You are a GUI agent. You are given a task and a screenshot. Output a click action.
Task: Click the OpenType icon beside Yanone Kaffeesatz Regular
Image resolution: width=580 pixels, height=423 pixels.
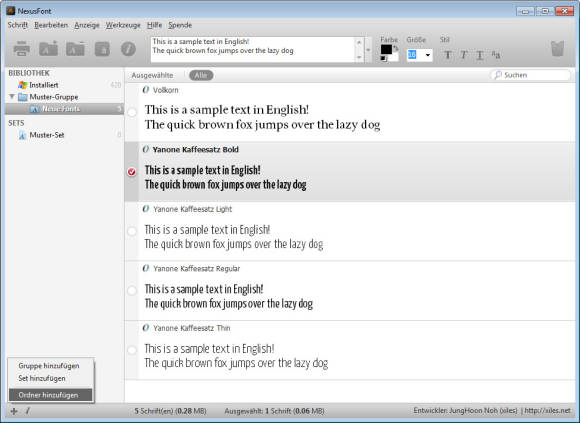pos(146,268)
